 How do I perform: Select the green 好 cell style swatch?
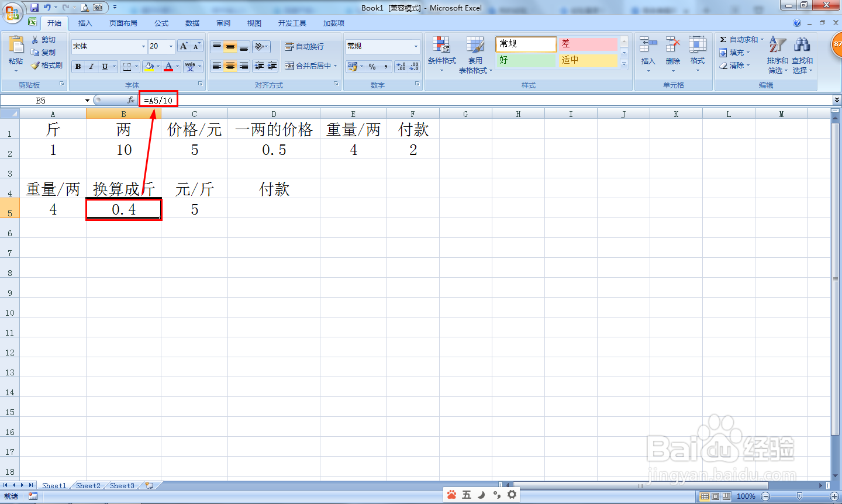[x=525, y=60]
